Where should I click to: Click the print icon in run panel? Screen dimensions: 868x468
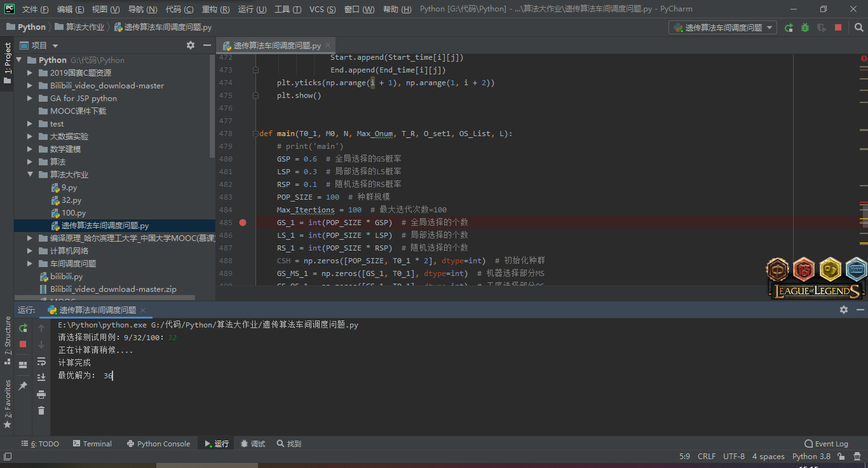(x=41, y=394)
